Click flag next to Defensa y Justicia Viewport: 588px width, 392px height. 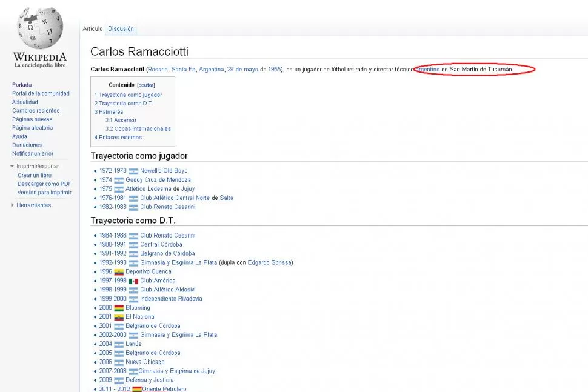(119, 380)
